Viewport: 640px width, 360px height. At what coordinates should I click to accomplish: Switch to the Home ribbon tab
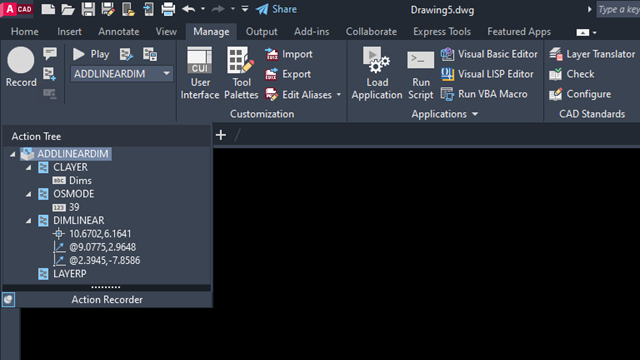click(24, 31)
